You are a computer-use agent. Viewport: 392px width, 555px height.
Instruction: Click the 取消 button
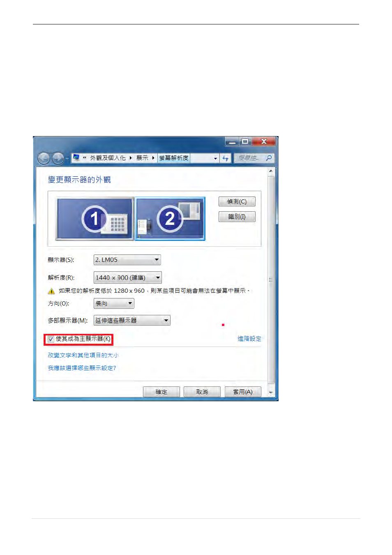click(202, 392)
